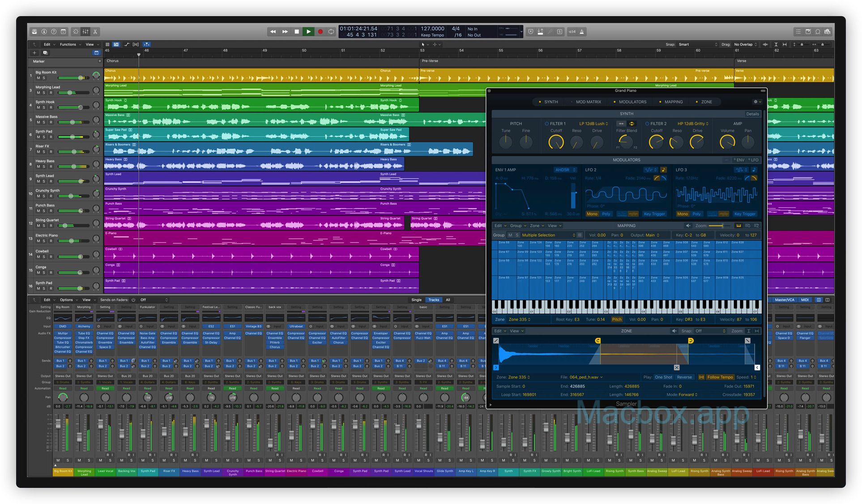Click the Rewind transport button
Viewport: 862px width, 504px height.
pyautogui.click(x=273, y=32)
